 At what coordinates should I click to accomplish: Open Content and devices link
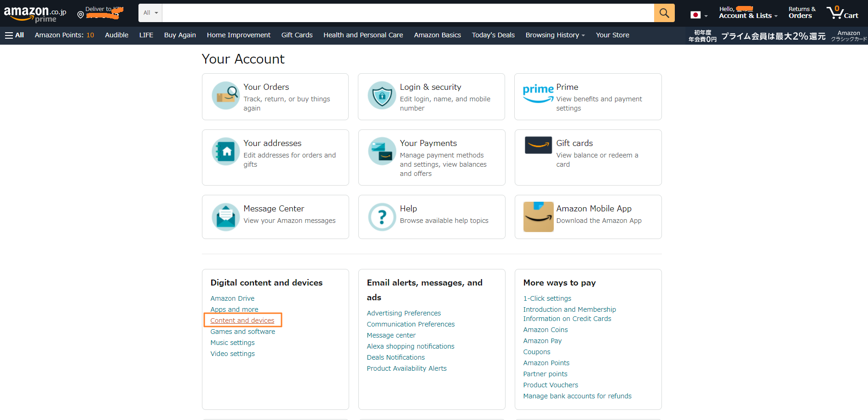coord(242,321)
